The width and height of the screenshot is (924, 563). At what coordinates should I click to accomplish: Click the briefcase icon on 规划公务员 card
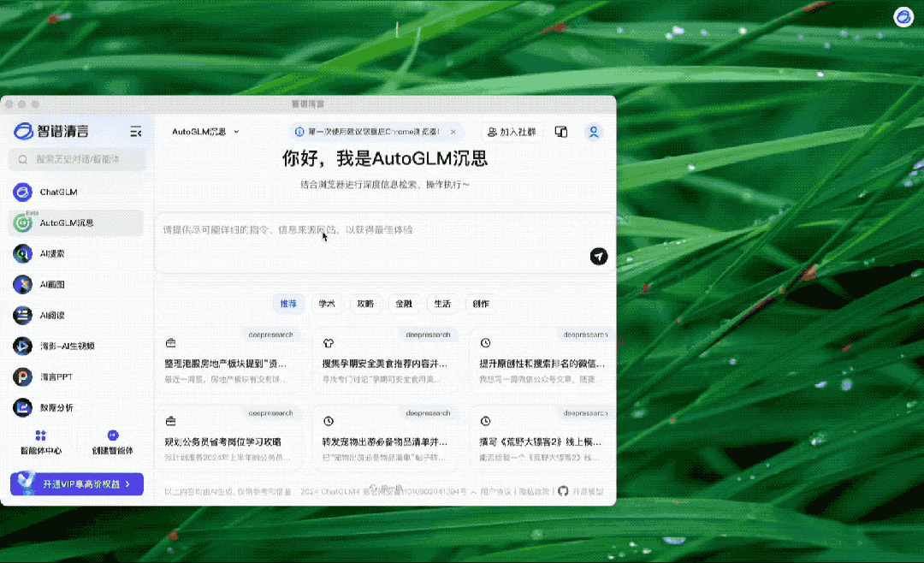[171, 421]
